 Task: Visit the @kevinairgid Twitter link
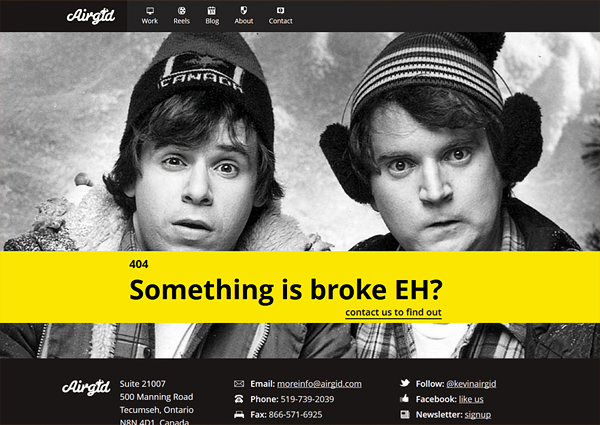[x=471, y=384]
